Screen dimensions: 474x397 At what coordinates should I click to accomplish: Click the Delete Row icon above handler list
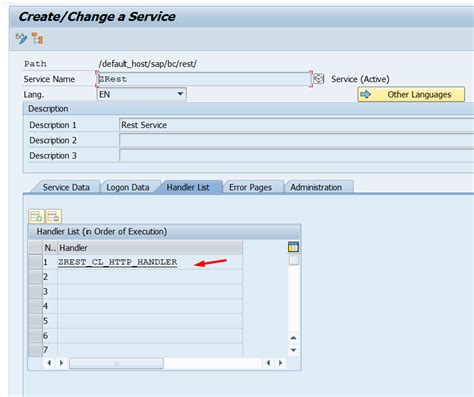(x=53, y=217)
